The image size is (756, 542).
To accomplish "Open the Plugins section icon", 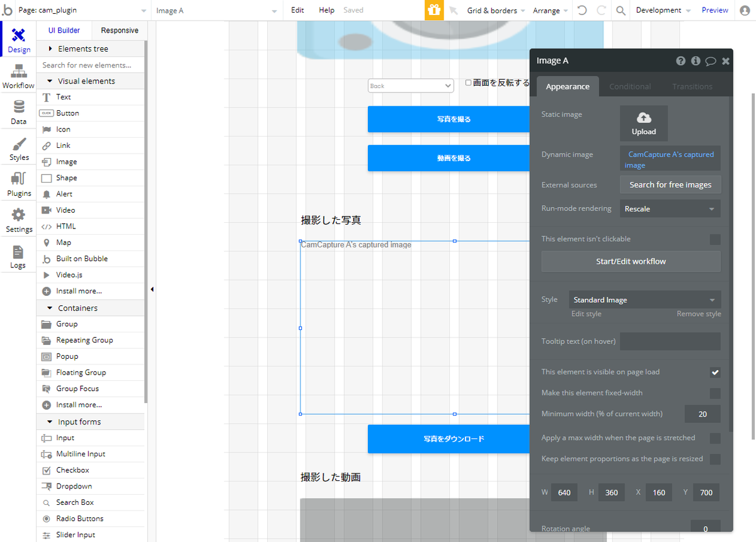I will tap(19, 184).
